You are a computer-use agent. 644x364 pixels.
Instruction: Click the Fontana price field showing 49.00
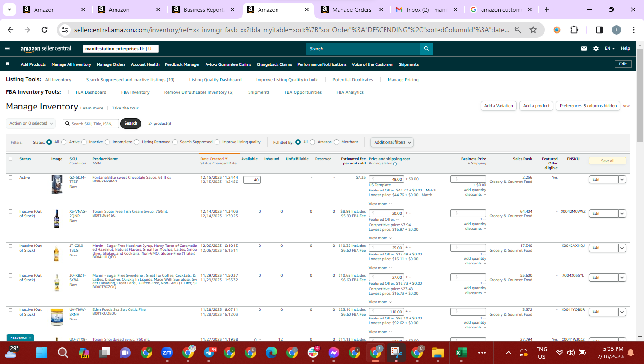[x=387, y=179]
